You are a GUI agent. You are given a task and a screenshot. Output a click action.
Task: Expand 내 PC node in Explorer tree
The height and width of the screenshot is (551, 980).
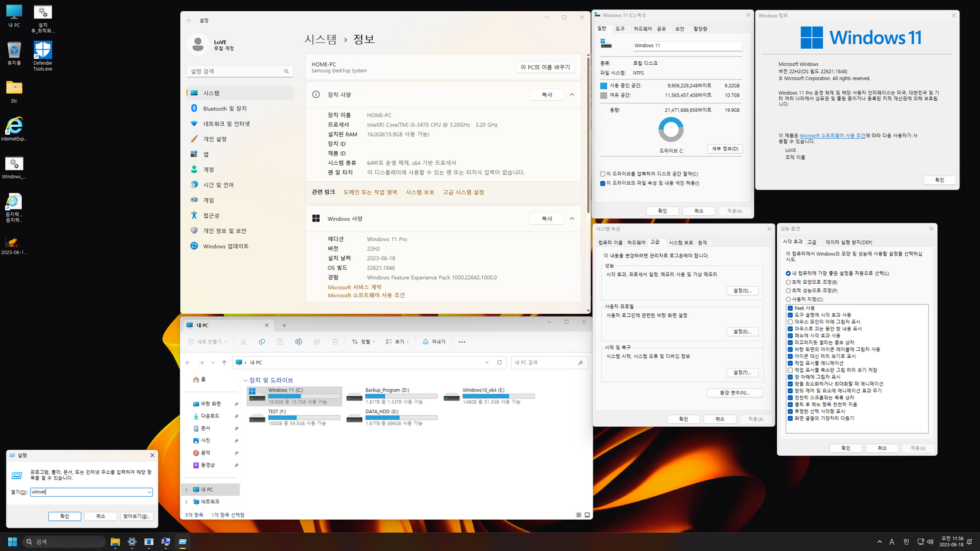coord(187,489)
